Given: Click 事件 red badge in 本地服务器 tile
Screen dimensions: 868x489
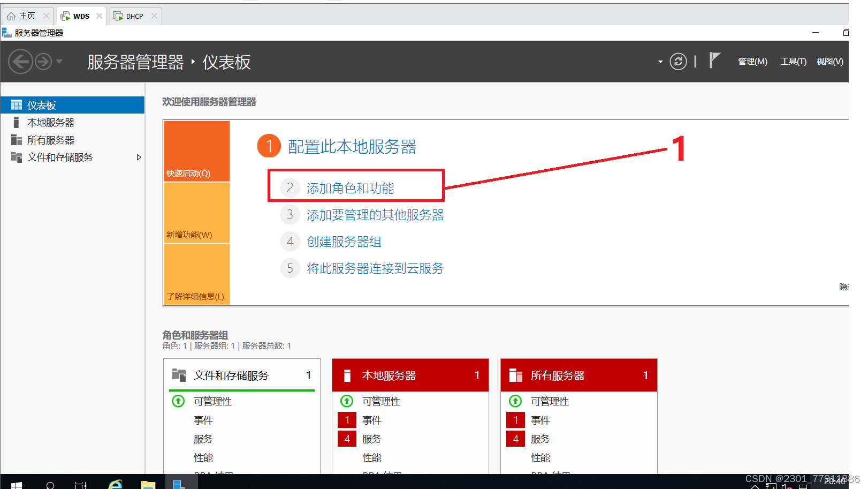Looking at the screenshot, I should pos(347,420).
